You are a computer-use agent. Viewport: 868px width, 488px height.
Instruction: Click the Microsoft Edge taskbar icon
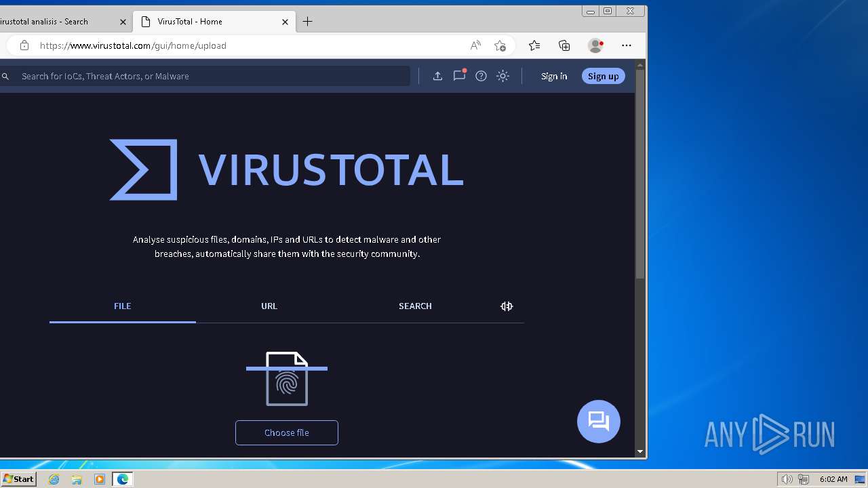pos(123,479)
